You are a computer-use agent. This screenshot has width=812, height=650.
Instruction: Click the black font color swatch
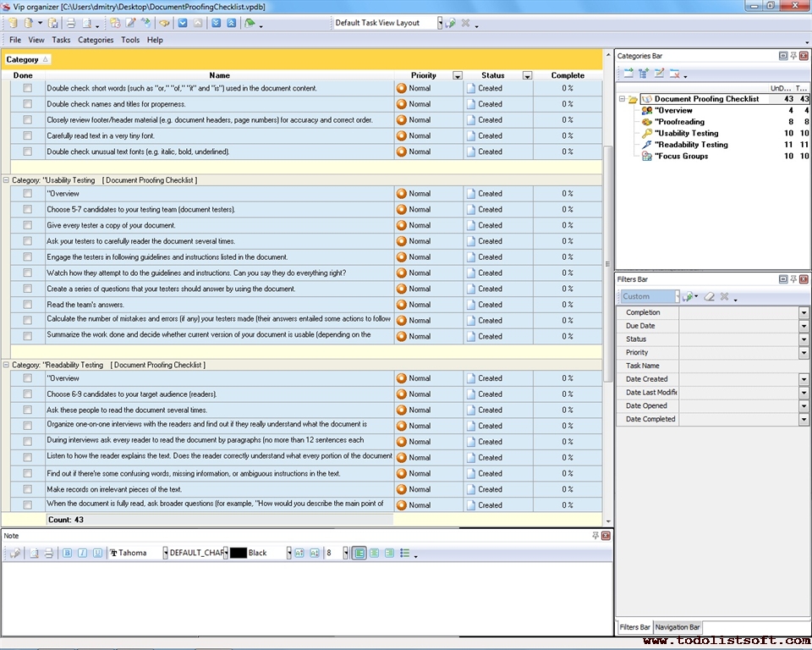coord(239,553)
